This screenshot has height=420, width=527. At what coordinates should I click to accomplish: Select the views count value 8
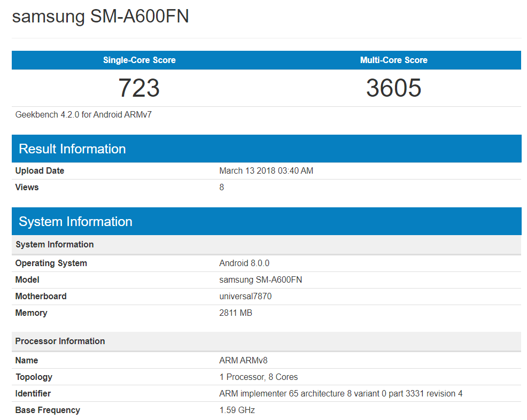[x=221, y=187]
